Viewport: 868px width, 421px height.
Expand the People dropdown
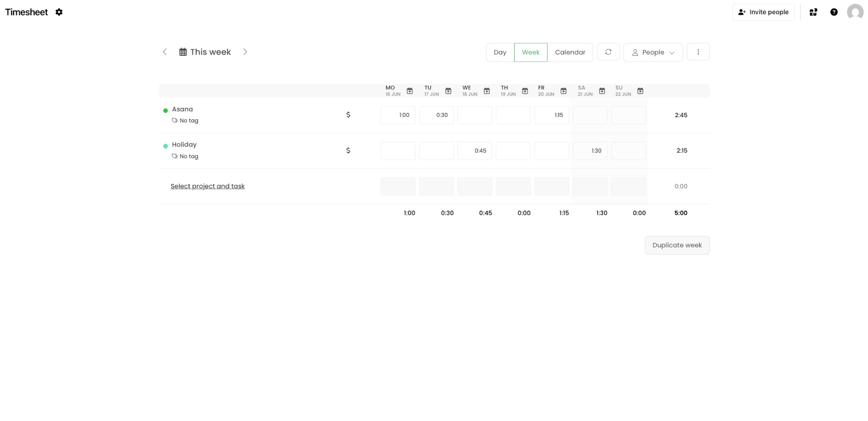pyautogui.click(x=653, y=52)
